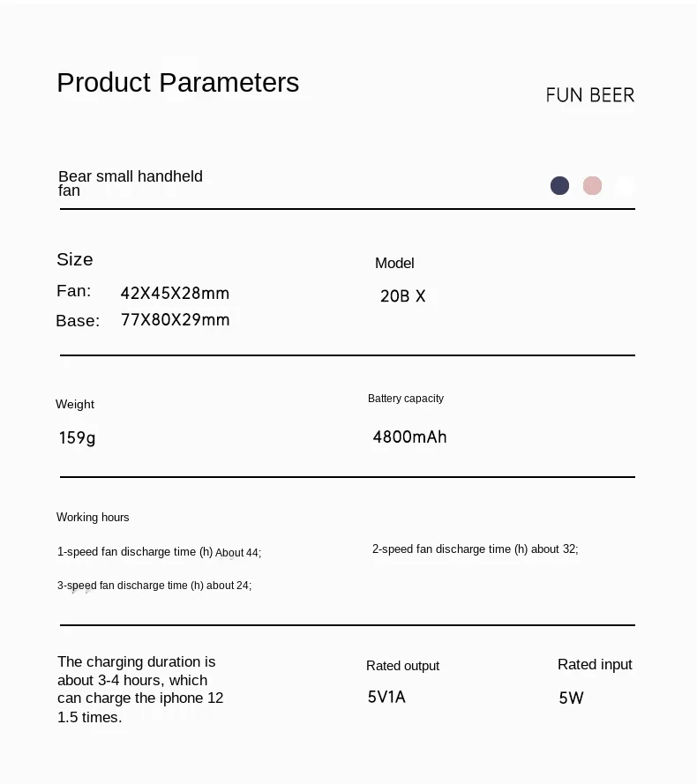This screenshot has width=697, height=784.
Task: Click the Working hours label
Action: click(93, 517)
